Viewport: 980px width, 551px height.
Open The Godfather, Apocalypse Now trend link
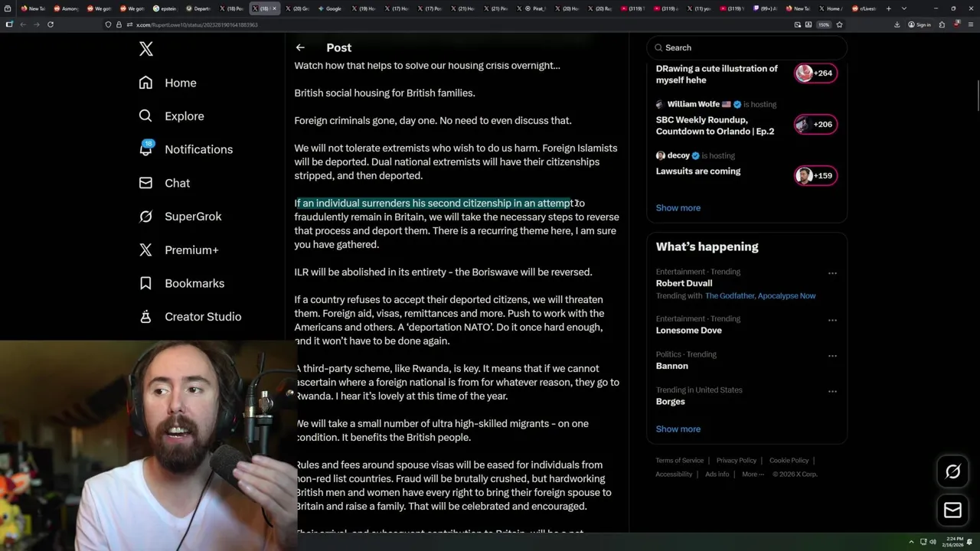pos(760,296)
